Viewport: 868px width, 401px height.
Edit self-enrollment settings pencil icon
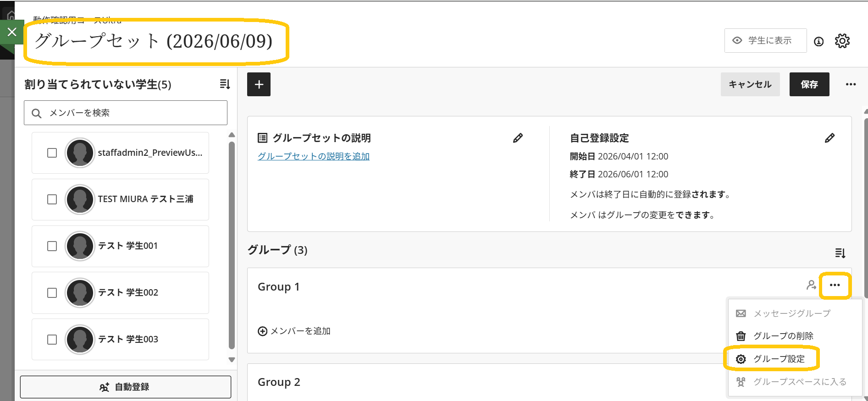point(829,138)
